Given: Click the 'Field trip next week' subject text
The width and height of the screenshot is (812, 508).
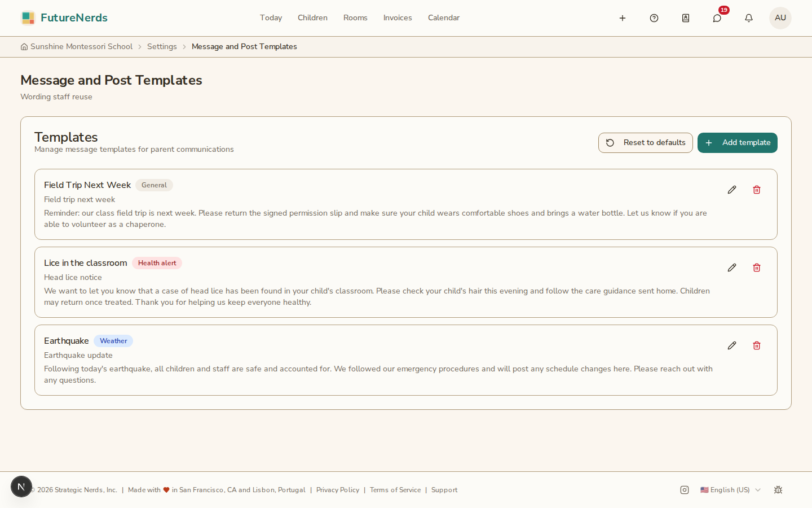Looking at the screenshot, I should (x=80, y=199).
